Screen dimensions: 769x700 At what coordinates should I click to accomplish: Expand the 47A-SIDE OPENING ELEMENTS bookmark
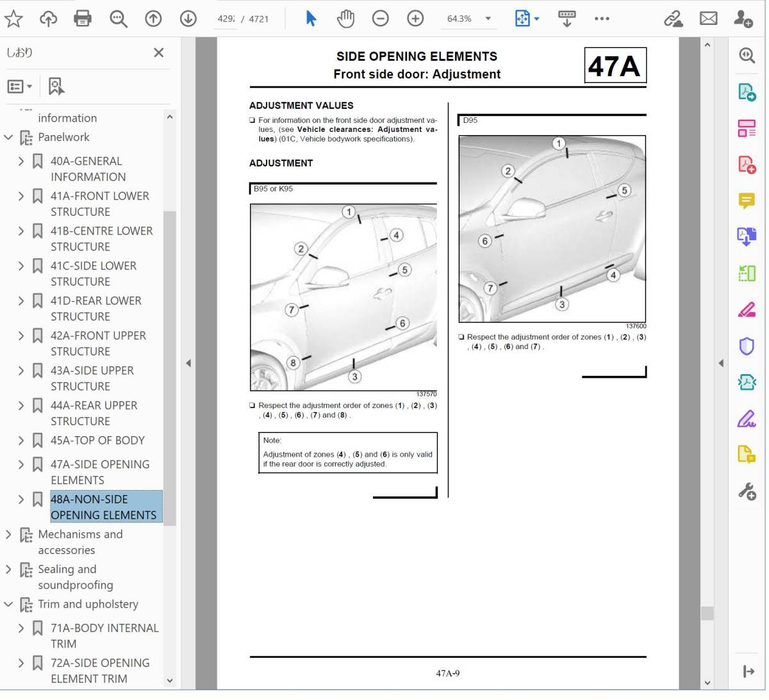coord(21,464)
